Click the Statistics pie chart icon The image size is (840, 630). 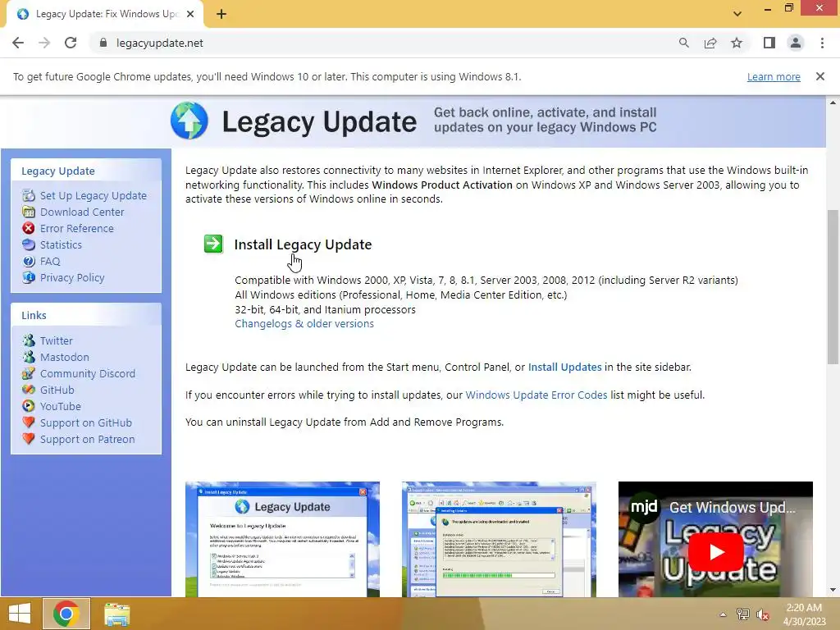point(29,244)
